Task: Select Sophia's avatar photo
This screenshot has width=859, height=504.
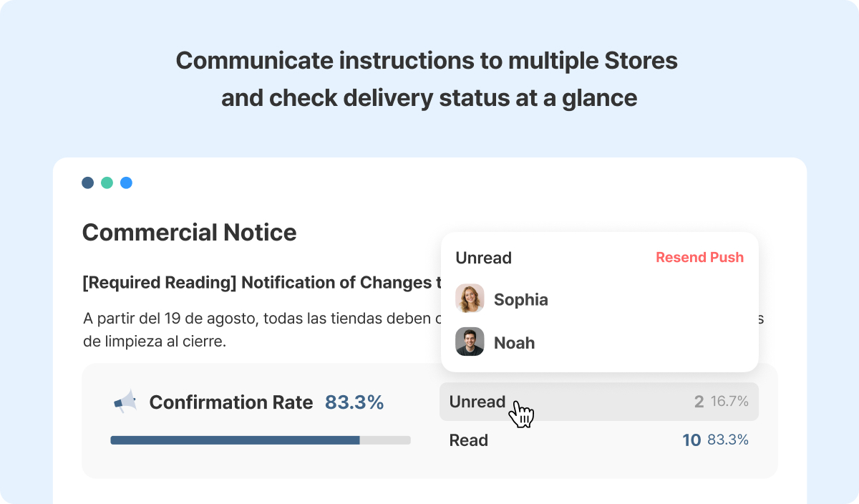Action: click(x=470, y=299)
